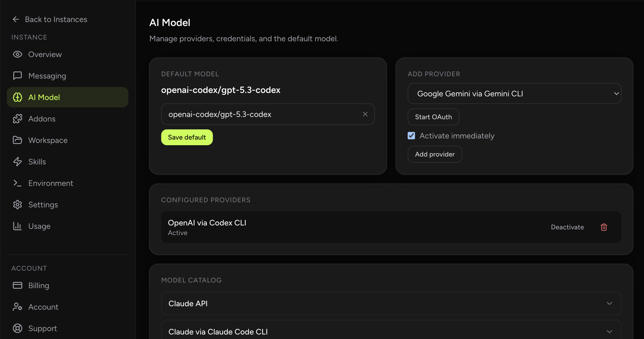Start OAuth for Google Gemini
644x339 pixels.
[x=433, y=117]
